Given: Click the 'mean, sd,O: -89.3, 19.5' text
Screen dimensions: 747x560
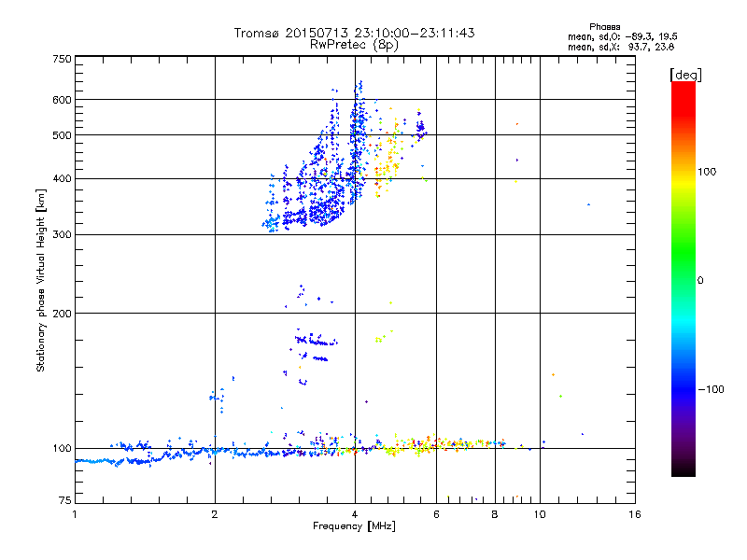Looking at the screenshot, I should (x=622, y=36).
